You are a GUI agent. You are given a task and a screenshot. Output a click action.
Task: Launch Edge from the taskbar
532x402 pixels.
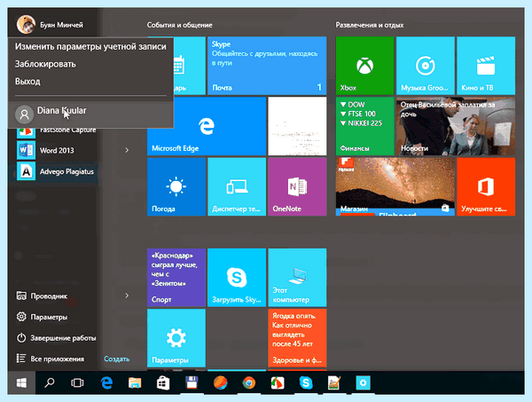pyautogui.click(x=106, y=383)
